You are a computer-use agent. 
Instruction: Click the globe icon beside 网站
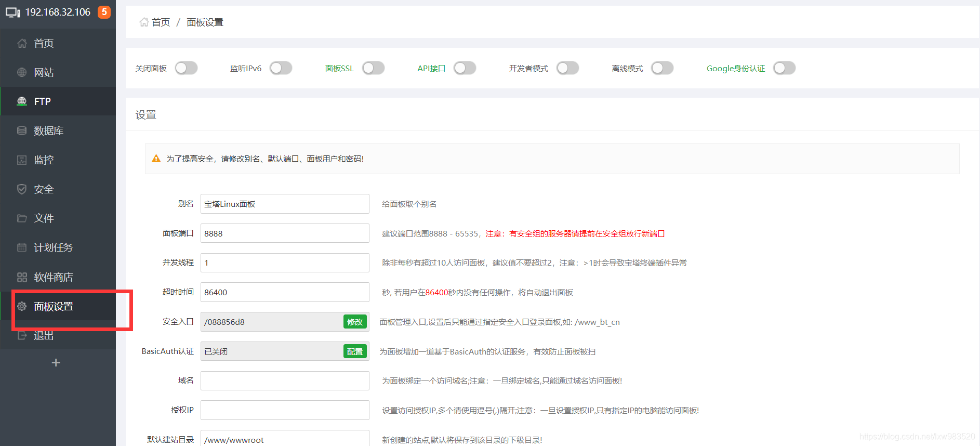tap(22, 72)
